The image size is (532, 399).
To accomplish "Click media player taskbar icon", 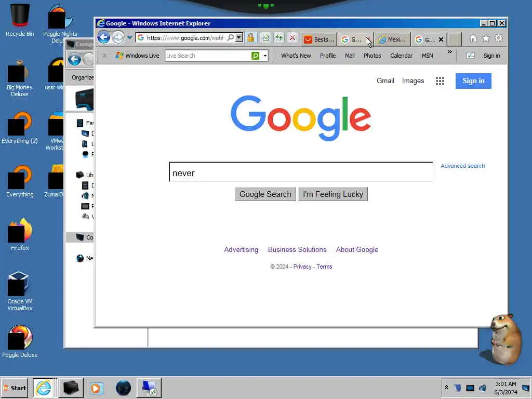I will coord(96,388).
